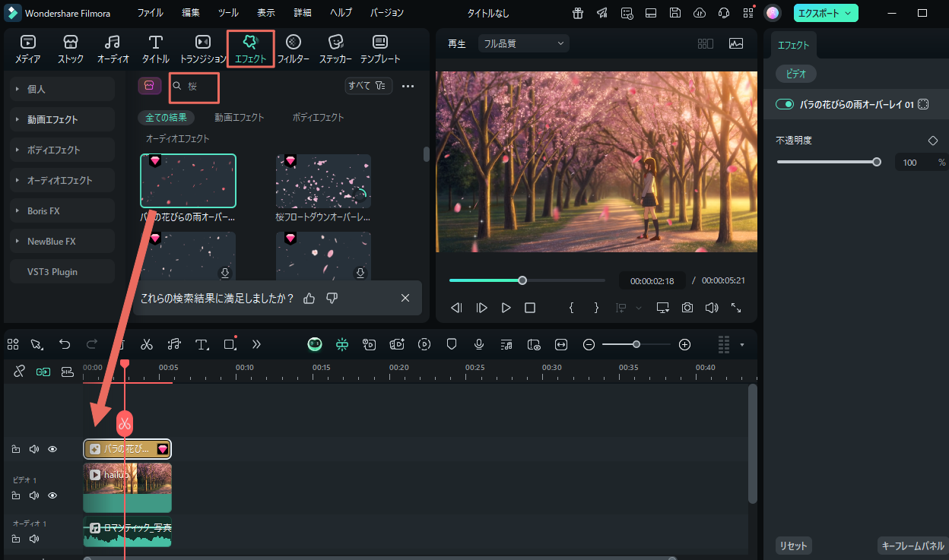Expand the Boris FX category

point(62,210)
